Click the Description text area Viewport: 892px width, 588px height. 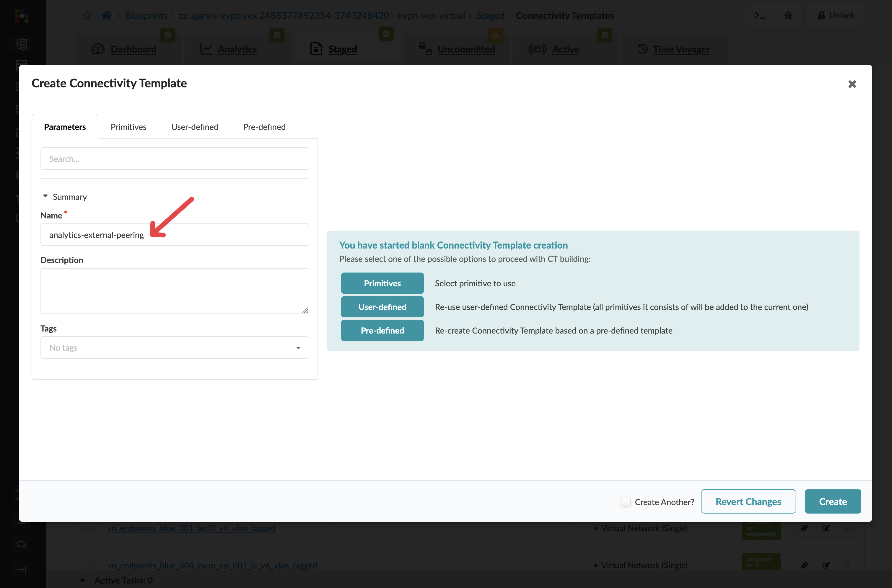pyautogui.click(x=175, y=291)
